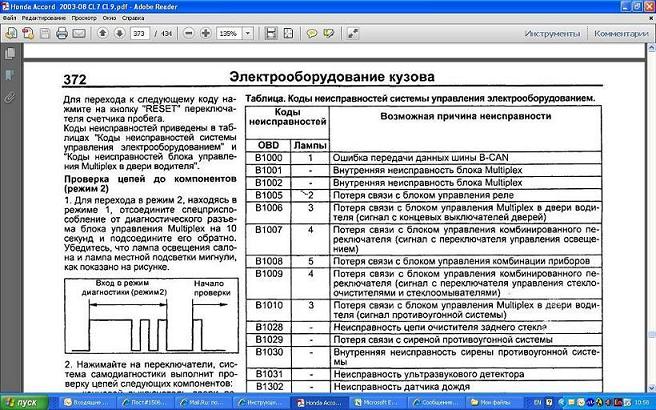Click the create PDF online icon
This screenshot has width=656, height=410.
tap(28, 33)
